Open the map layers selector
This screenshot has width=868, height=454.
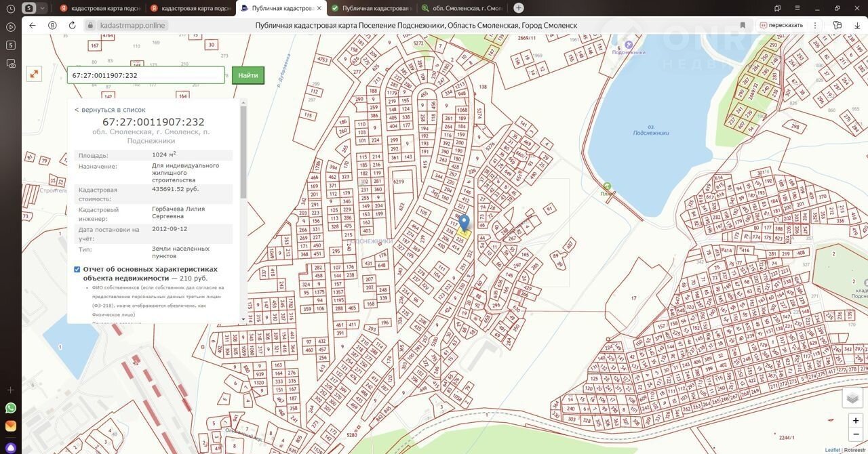(x=852, y=398)
